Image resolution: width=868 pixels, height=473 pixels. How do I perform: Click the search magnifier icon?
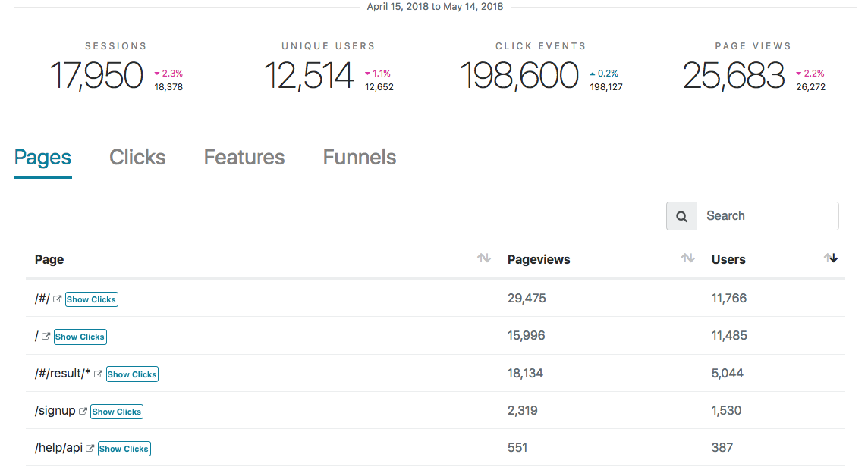click(x=681, y=216)
